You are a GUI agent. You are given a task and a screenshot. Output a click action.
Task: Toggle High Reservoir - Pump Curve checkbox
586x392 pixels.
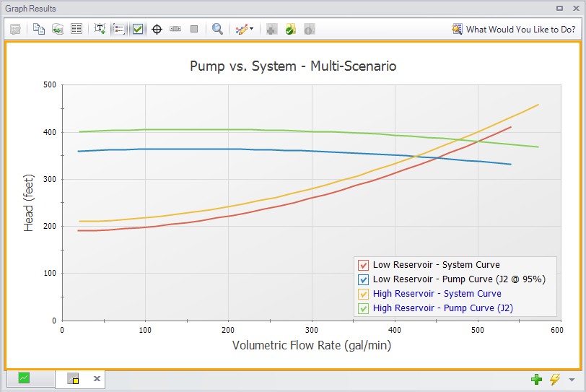point(364,308)
